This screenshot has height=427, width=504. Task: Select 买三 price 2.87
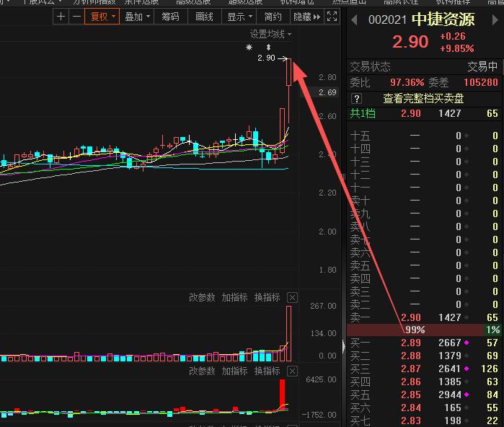[411, 369]
